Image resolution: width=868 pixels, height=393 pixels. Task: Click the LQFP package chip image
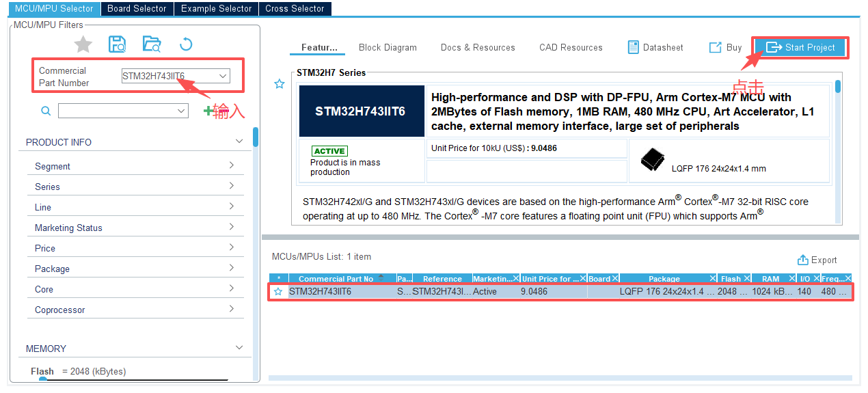coord(652,160)
